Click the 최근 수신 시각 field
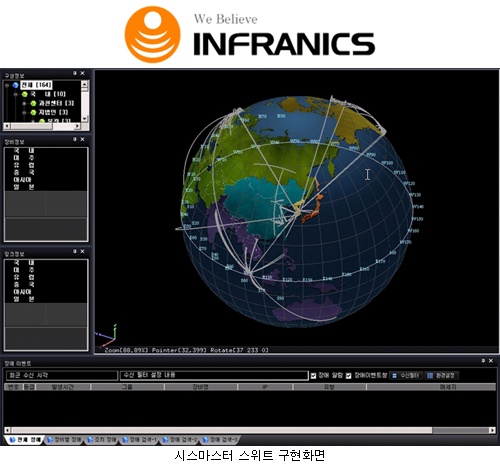This screenshot has height=466, width=500. click(62, 376)
